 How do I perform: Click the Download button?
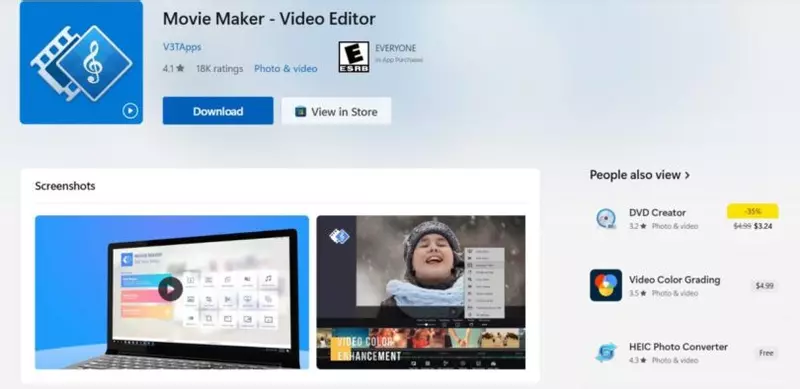218,111
